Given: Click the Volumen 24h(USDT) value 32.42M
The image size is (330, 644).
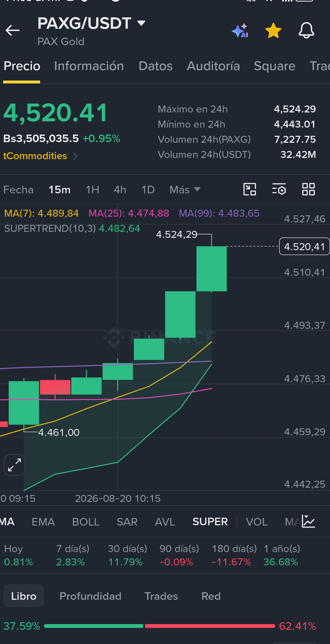Looking at the screenshot, I should click(x=298, y=155).
